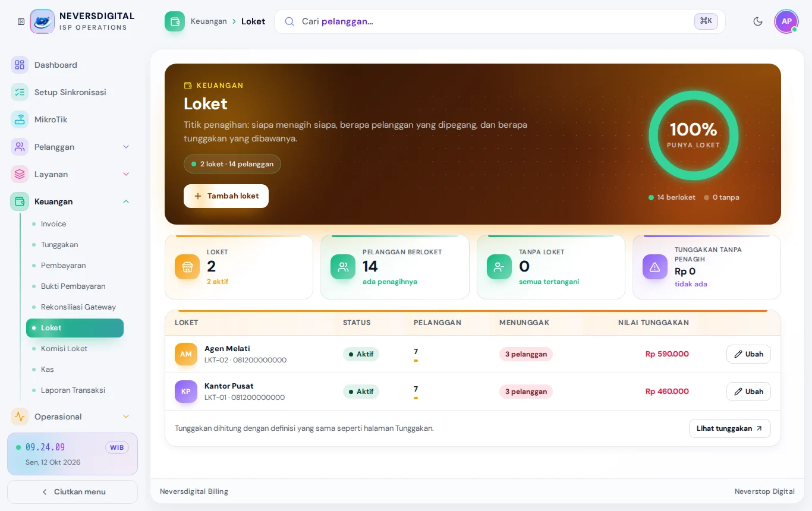The image size is (812, 511).
Task: Click the wallet icon in the breadcrumb
Action: pos(175,21)
